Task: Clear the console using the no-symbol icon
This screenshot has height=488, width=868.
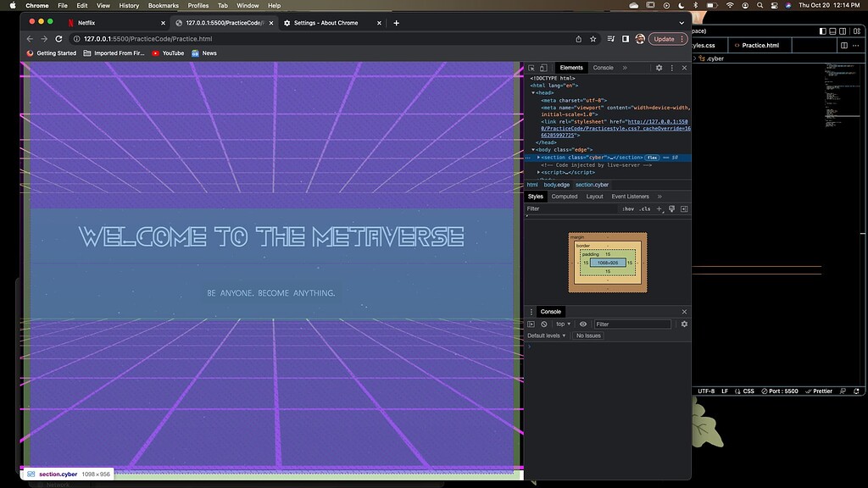Action: 543,324
